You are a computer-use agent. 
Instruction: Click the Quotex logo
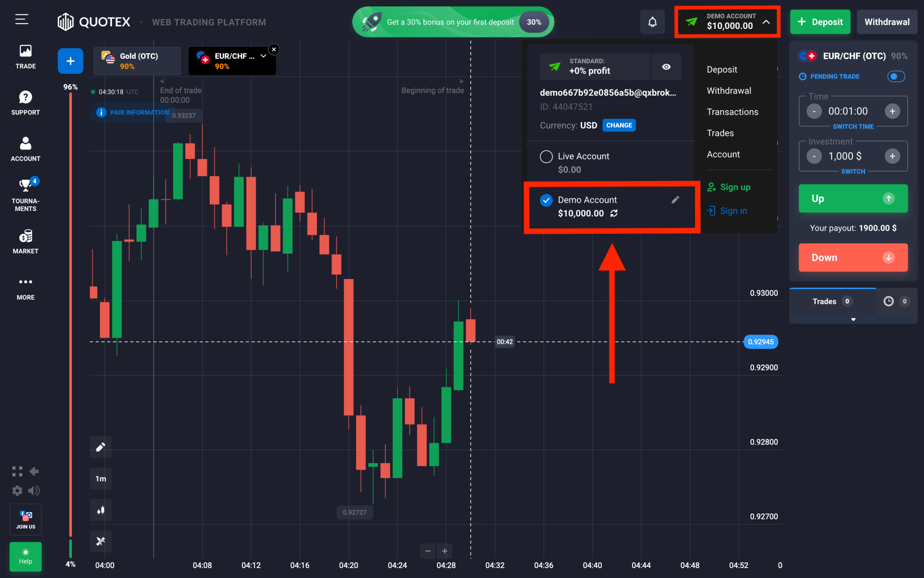tap(94, 22)
